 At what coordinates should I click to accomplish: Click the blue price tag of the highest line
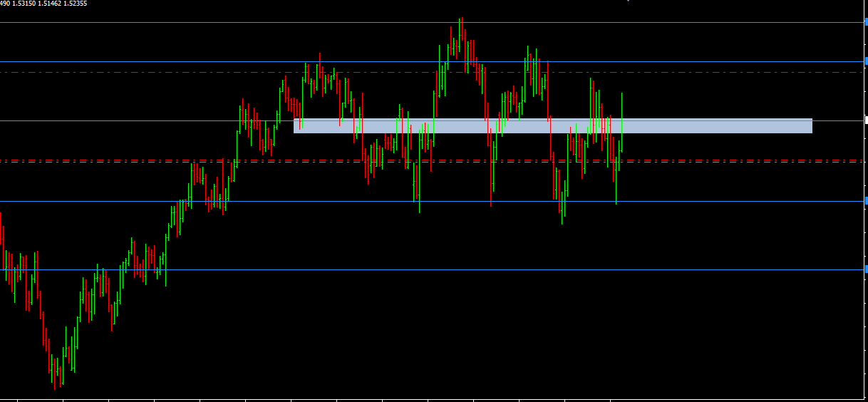866,23
